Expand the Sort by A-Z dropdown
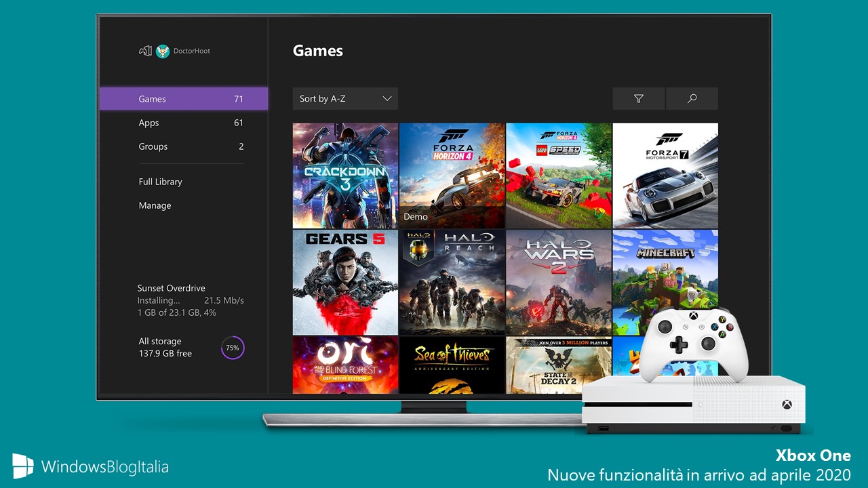This screenshot has width=868, height=488. coord(345,98)
